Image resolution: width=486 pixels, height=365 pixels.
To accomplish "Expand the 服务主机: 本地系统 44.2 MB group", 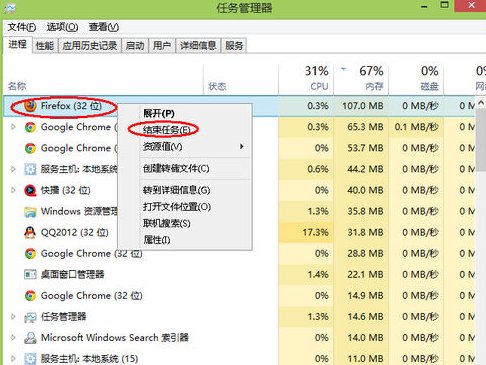I will 13,169.
